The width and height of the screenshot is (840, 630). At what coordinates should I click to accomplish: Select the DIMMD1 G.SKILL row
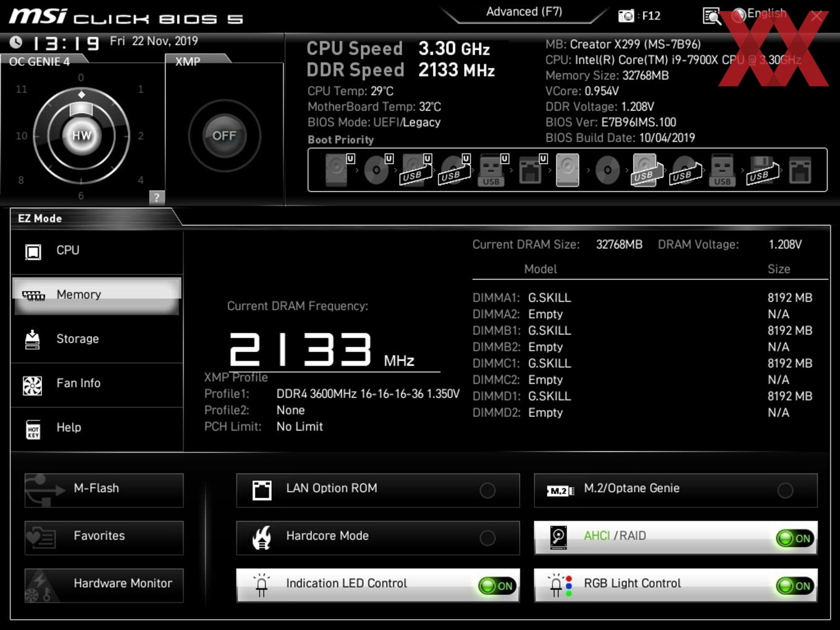tap(642, 396)
